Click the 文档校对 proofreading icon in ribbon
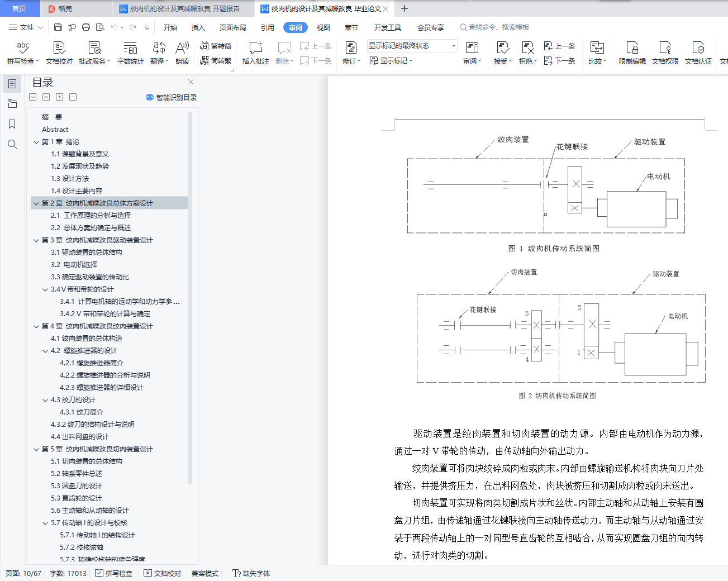 coord(59,53)
